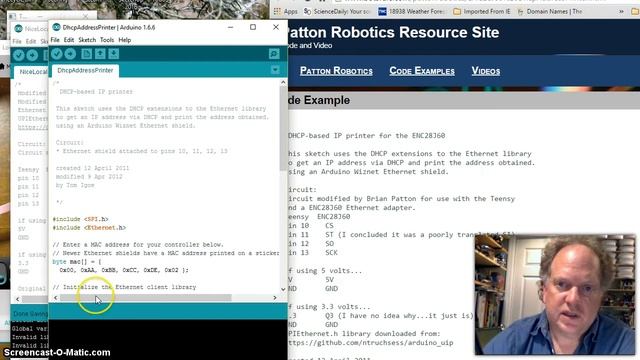The width and height of the screenshot is (640, 360).
Task: Go to Code Examples nav link
Action: (x=422, y=71)
